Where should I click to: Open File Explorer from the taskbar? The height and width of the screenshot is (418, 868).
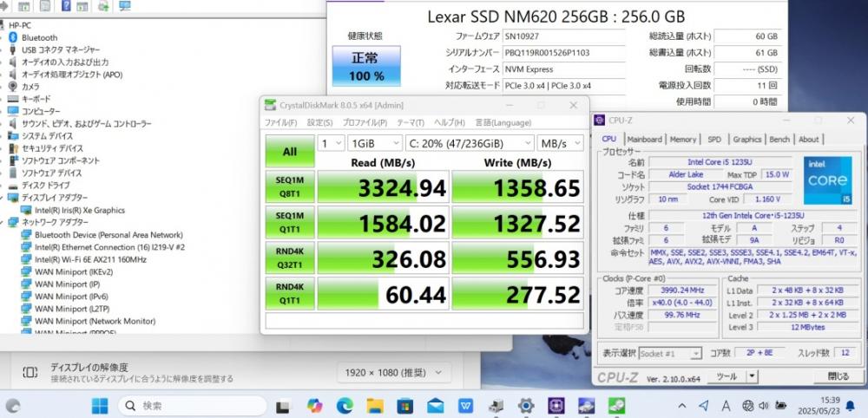pyautogui.click(x=375, y=405)
